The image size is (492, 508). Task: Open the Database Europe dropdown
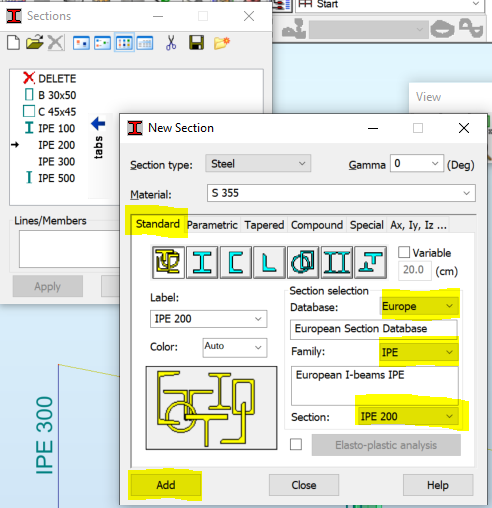coord(419,306)
